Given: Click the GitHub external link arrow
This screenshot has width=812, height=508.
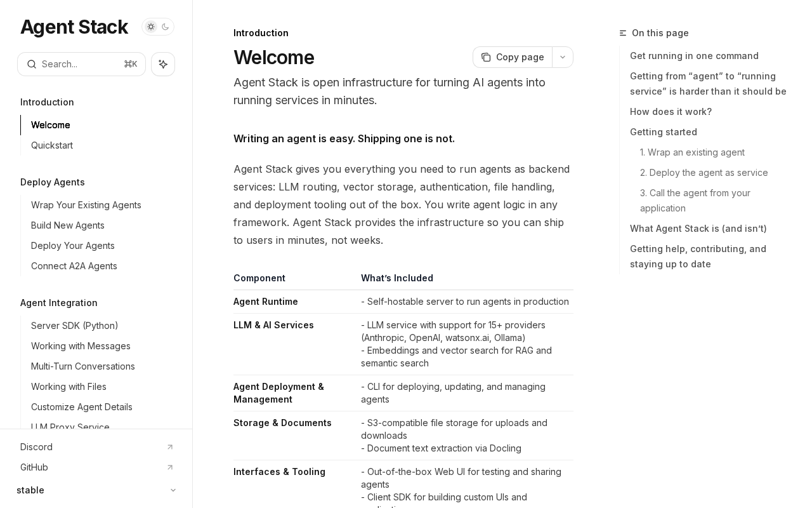Looking at the screenshot, I should 170,467.
